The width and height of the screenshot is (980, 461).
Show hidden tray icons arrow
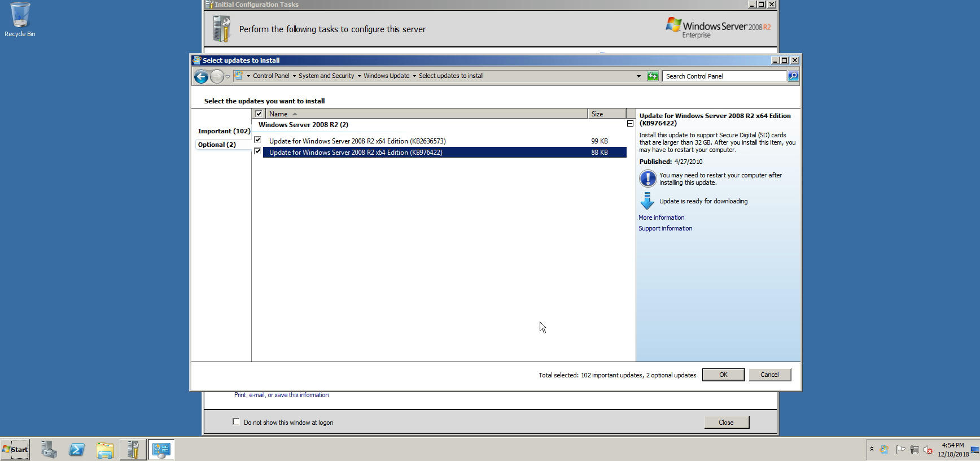(x=872, y=449)
